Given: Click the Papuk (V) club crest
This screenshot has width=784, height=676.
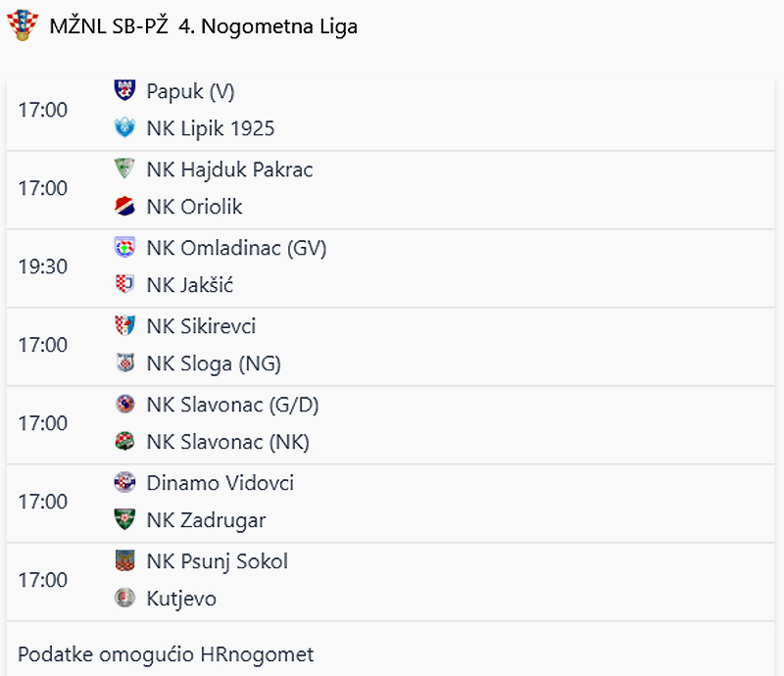Looking at the screenshot, I should 124,90.
